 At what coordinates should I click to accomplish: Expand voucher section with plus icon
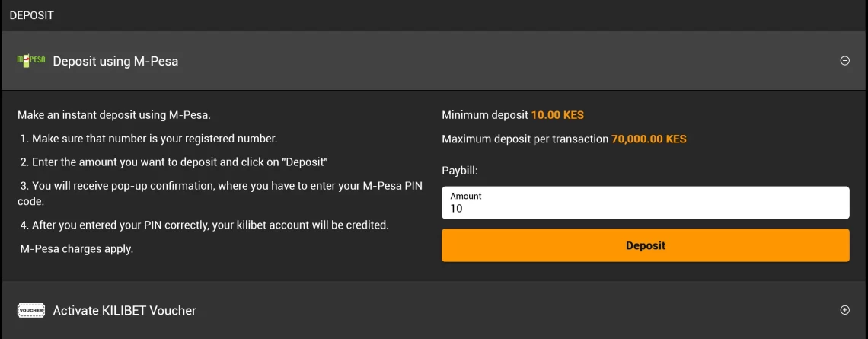(x=844, y=310)
